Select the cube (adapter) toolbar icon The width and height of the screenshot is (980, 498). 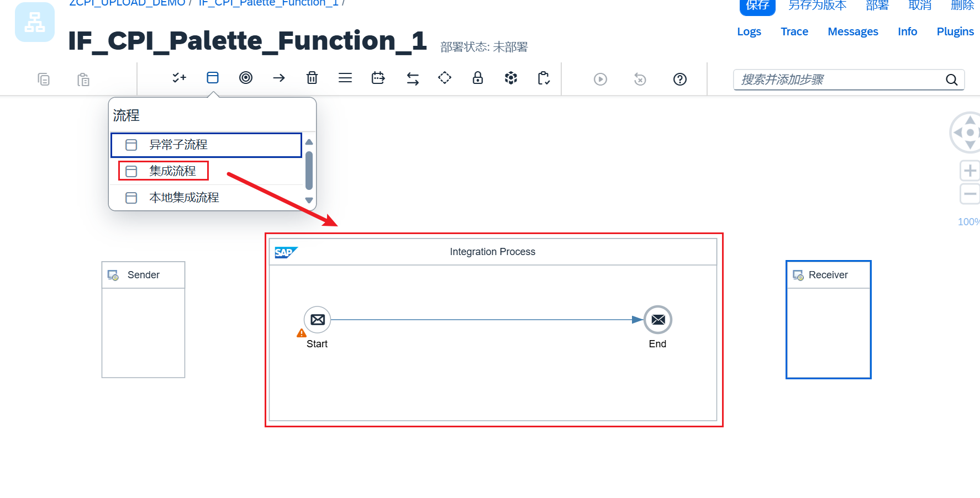[x=511, y=78]
